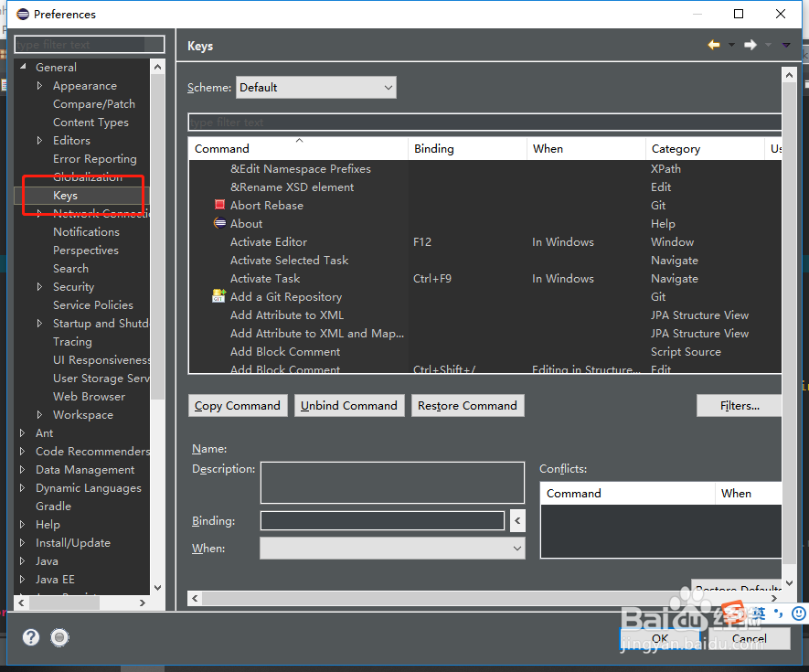
Task: Open the Filters... dialog button
Action: click(x=740, y=406)
